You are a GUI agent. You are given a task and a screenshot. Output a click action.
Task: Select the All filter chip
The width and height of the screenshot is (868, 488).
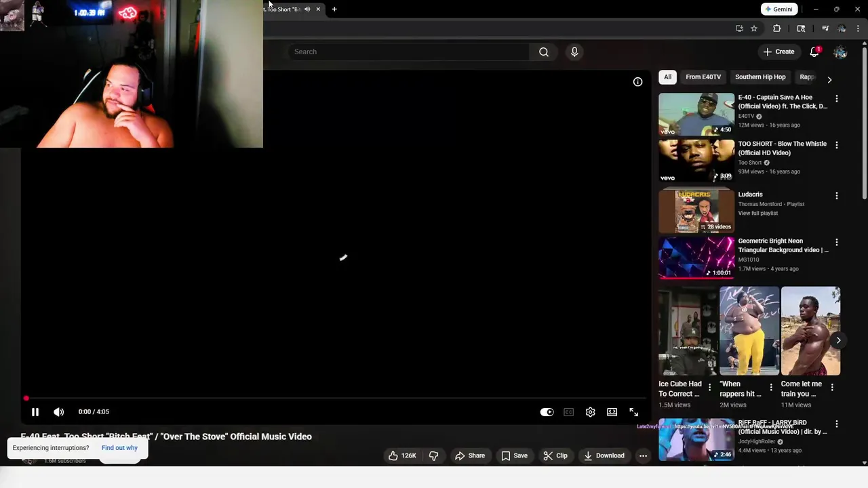667,77
